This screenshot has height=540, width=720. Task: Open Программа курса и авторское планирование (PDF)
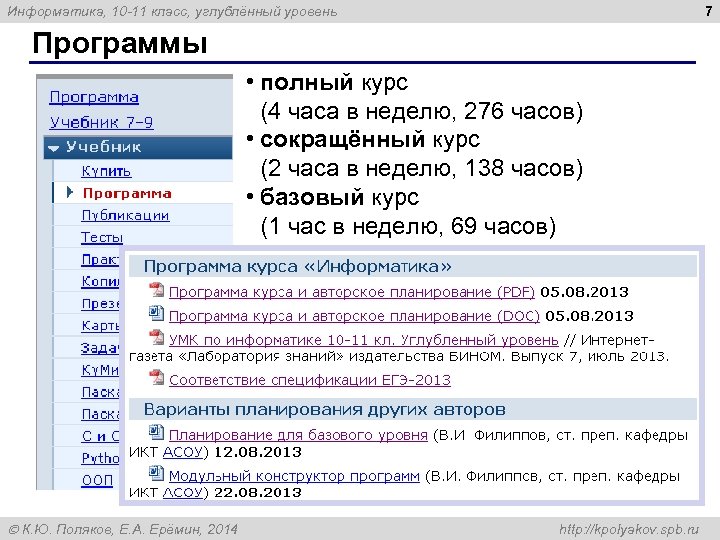click(x=352, y=292)
